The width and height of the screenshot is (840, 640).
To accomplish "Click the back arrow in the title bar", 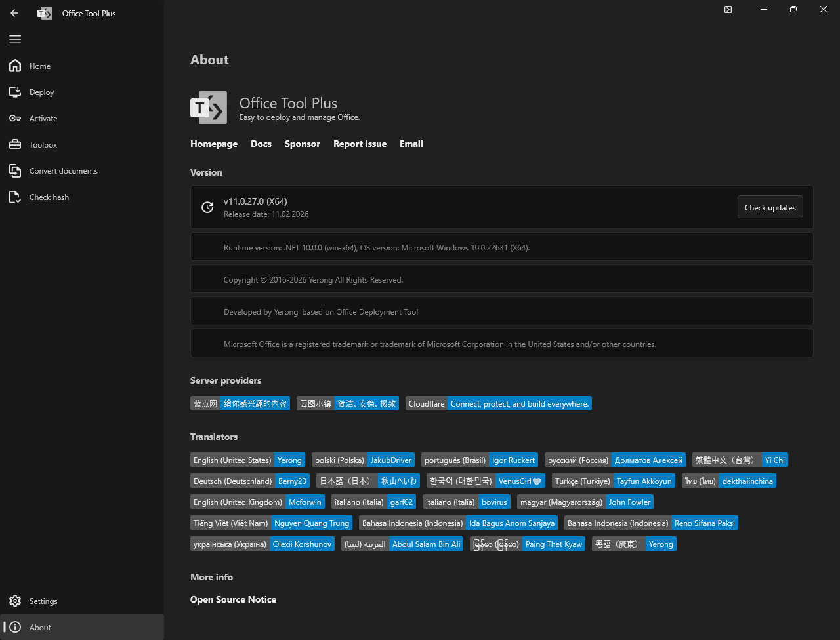I will point(14,13).
